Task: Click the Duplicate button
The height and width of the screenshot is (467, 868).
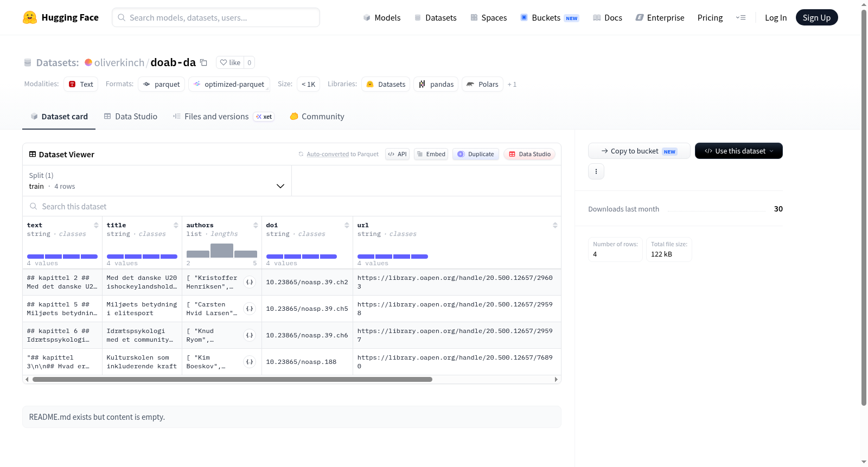Action: point(475,154)
